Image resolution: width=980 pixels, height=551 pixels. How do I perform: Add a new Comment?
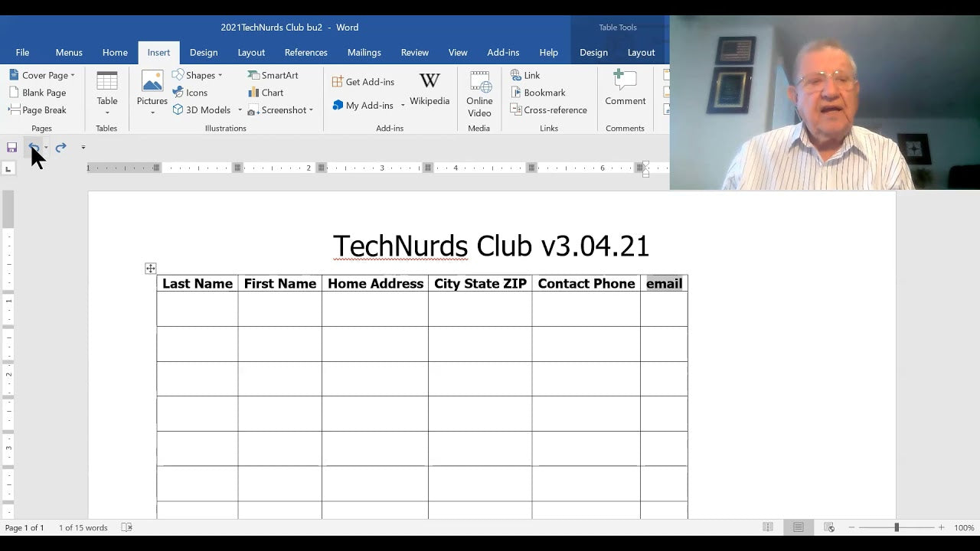625,90
